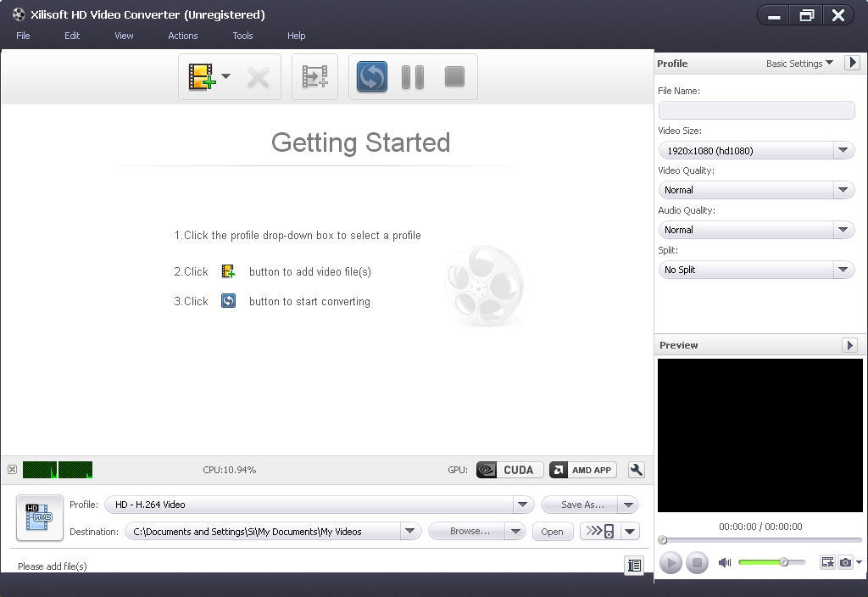The height and width of the screenshot is (597, 868).
Task: Click the Stop conversion icon
Action: pos(454,77)
